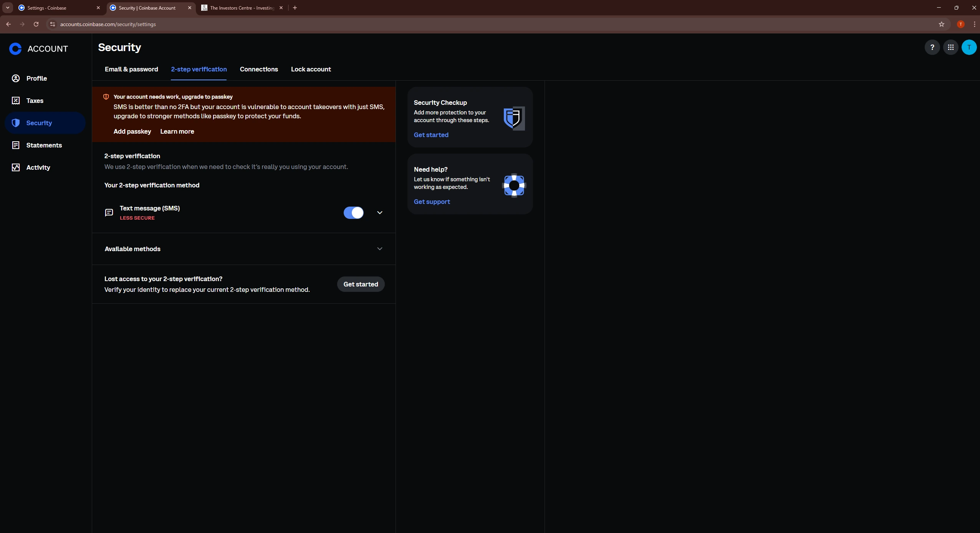Open the tab search dropdown arrow
Screen dimensions: 980x533
pos(8,8)
